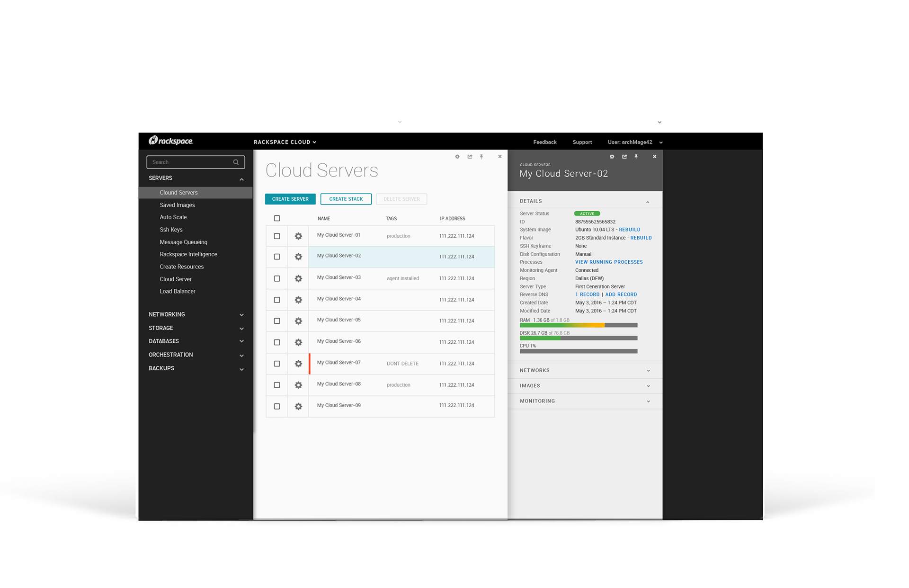The width and height of the screenshot is (909, 588).
Task: Open Auto Scale in sidebar
Action: [x=173, y=217]
